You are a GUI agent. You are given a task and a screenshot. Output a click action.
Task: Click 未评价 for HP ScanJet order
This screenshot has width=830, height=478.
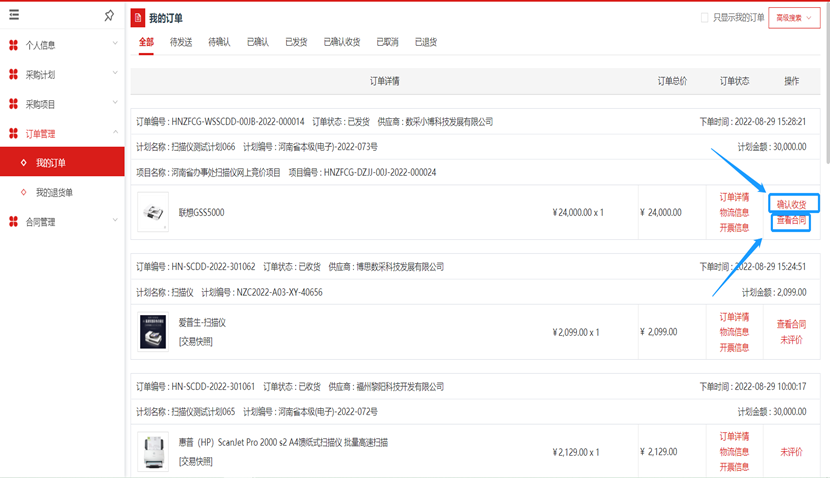791,452
